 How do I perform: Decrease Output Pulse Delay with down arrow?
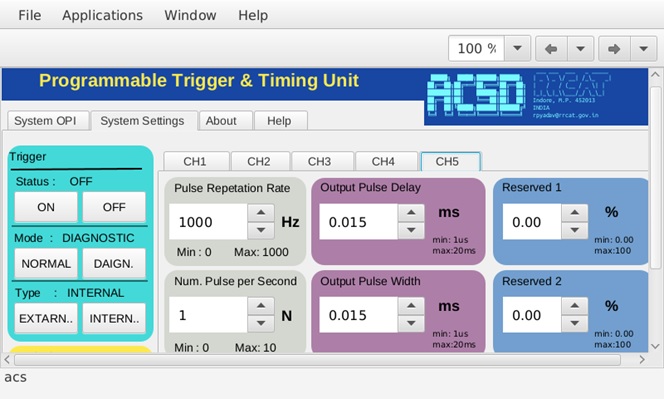point(411,230)
